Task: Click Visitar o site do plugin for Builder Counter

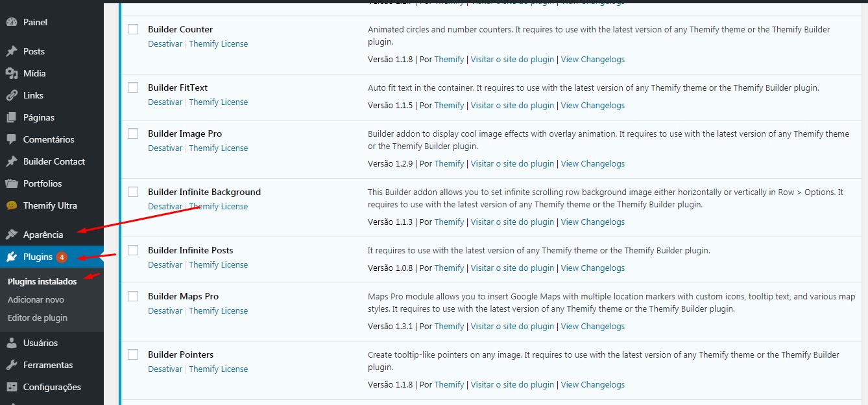Action: [x=512, y=60]
